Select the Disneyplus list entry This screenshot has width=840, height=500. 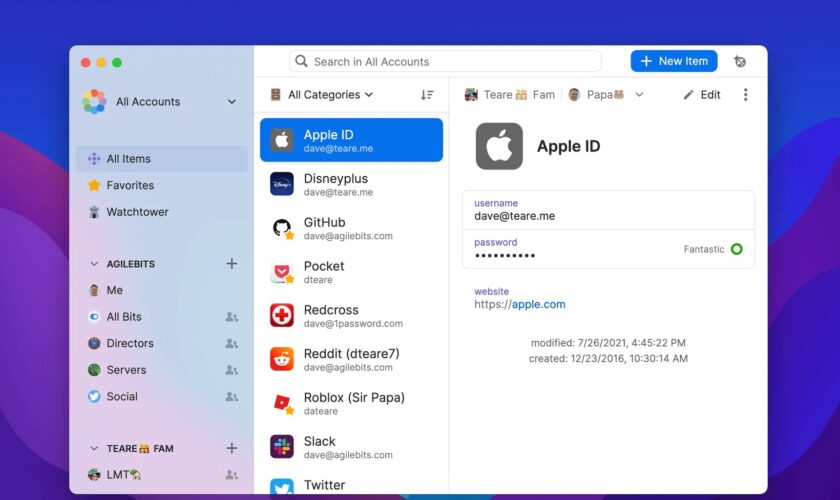351,184
